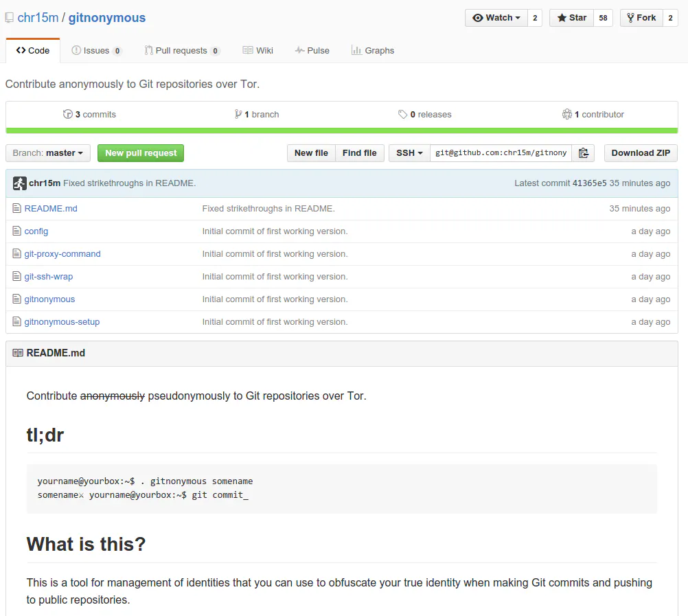Viewport: 688px width, 616px height.
Task: Click the copy clone URL clipboard icon
Action: 583,153
